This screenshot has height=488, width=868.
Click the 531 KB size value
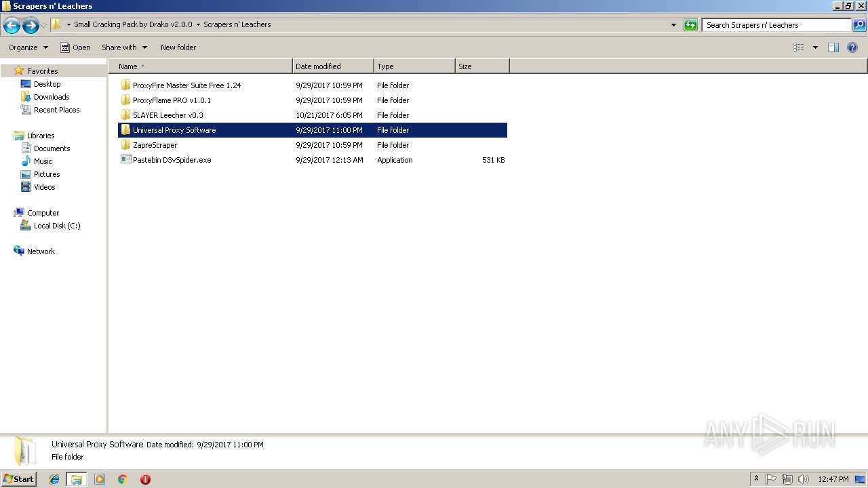click(x=493, y=160)
